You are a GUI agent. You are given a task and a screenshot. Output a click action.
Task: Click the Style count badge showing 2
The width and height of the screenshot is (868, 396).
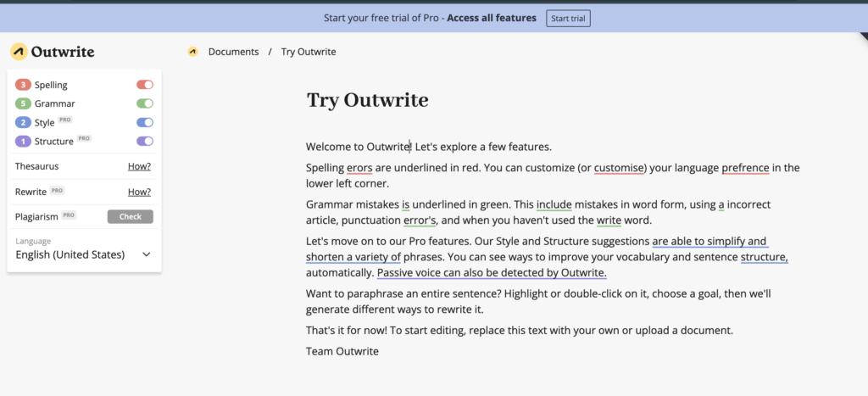pos(23,122)
